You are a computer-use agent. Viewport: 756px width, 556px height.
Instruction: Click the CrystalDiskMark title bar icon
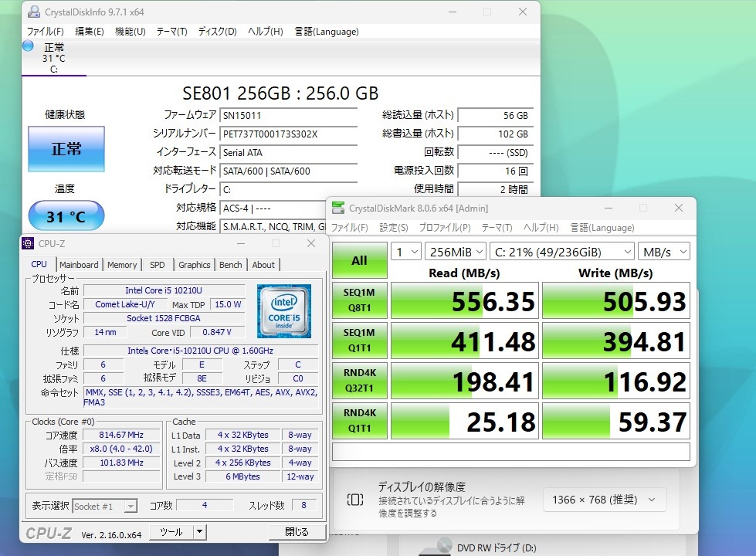[x=338, y=208]
